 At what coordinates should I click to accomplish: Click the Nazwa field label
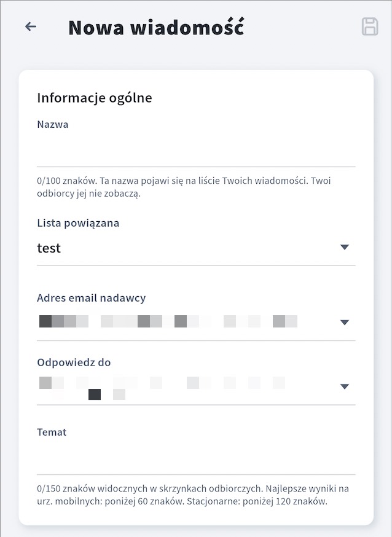click(x=53, y=124)
